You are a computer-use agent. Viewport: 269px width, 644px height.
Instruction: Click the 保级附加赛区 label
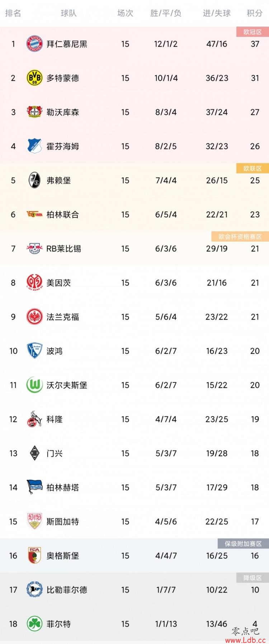click(243, 544)
